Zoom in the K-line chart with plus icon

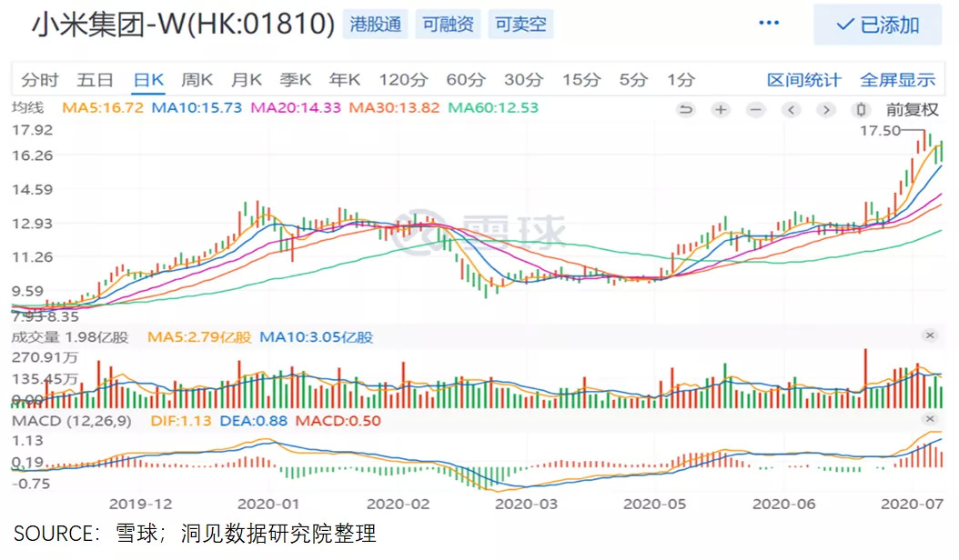pos(721,110)
